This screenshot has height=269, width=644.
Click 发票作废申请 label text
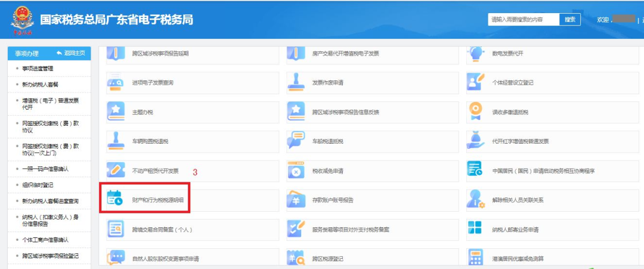[x=328, y=82]
